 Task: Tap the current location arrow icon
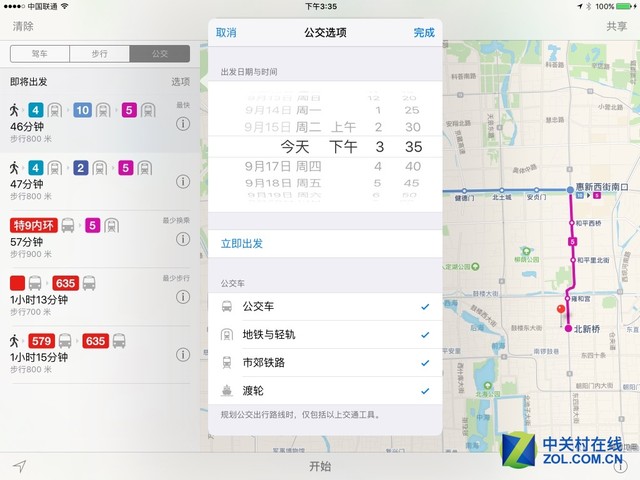[x=19, y=466]
